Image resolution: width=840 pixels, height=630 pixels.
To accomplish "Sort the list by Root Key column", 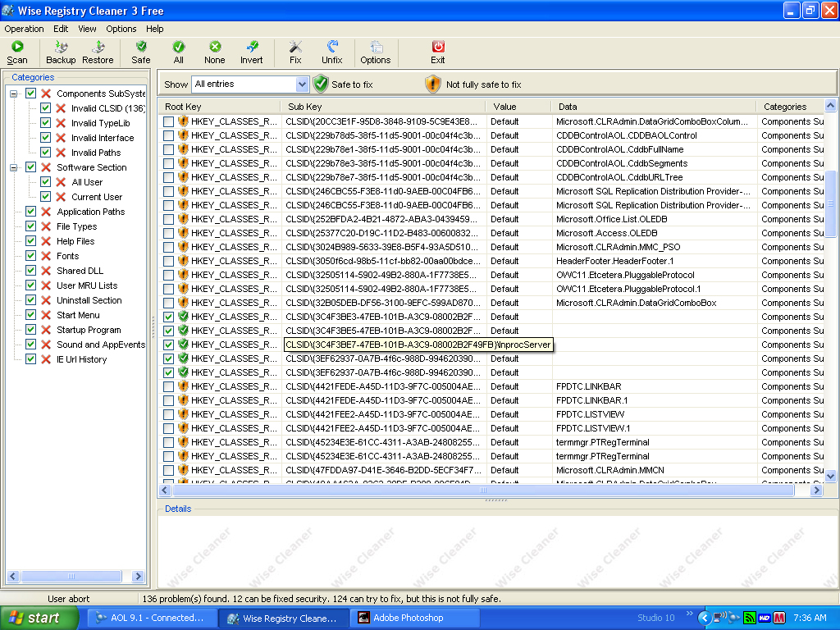I will coord(220,107).
